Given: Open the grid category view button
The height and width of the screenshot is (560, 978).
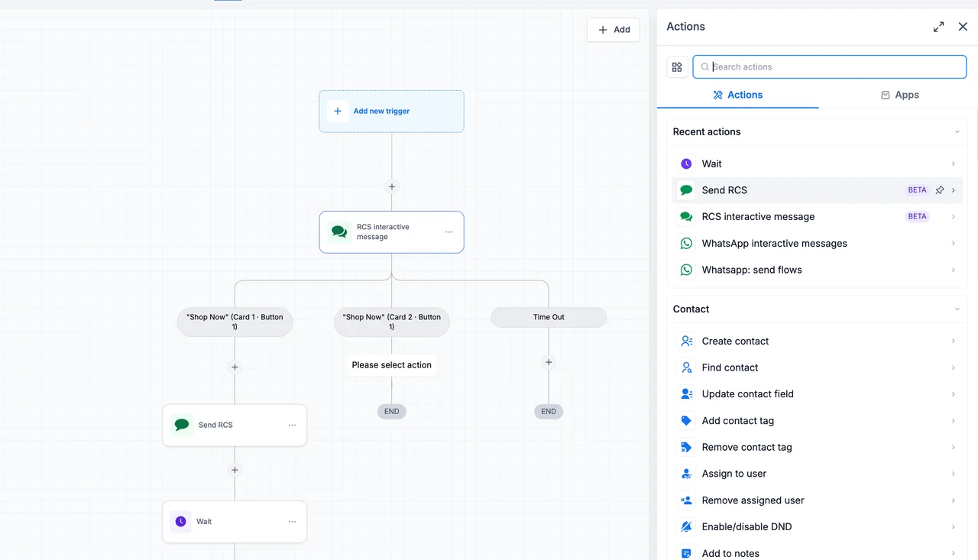Looking at the screenshot, I should [x=677, y=67].
